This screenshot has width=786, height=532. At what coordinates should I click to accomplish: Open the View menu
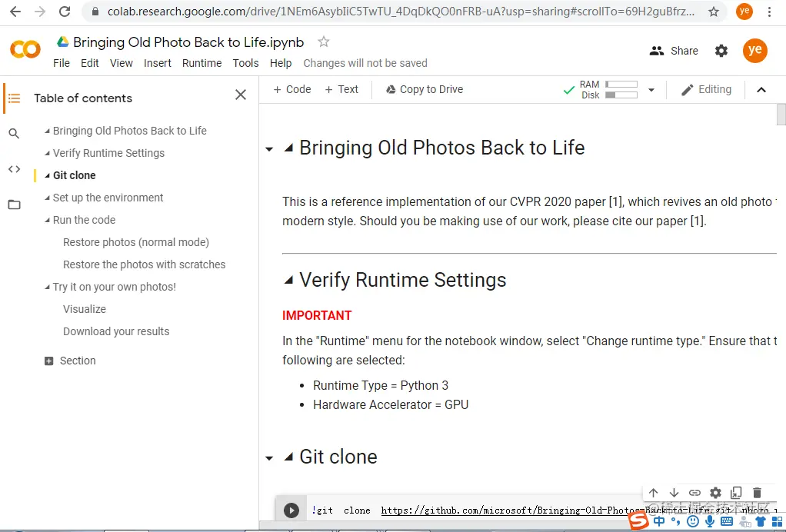[x=122, y=63]
